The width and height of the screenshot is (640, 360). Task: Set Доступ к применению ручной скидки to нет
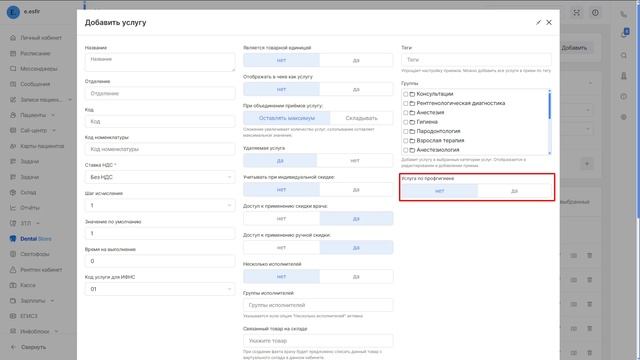coord(282,248)
